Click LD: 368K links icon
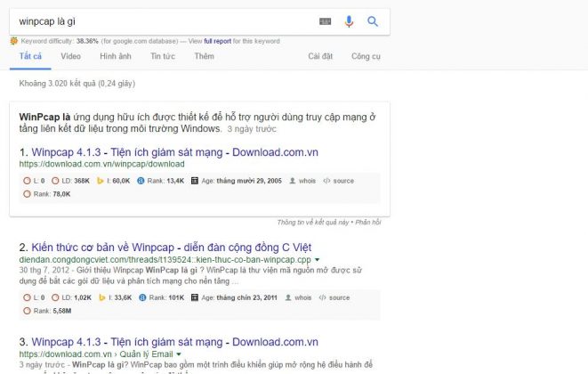This screenshot has width=588, height=374. tap(55, 181)
